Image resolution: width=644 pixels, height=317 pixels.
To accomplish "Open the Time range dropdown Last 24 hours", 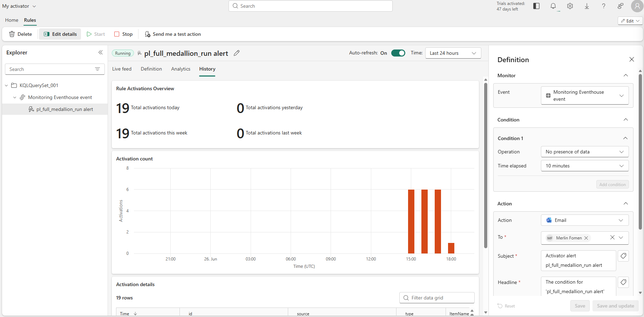I will [x=453, y=53].
